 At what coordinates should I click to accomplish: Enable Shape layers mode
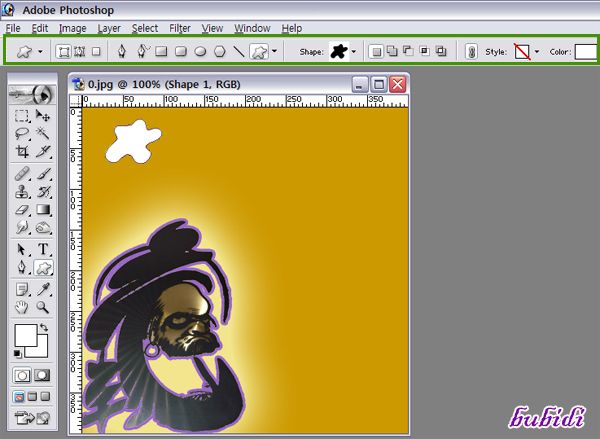tap(64, 51)
